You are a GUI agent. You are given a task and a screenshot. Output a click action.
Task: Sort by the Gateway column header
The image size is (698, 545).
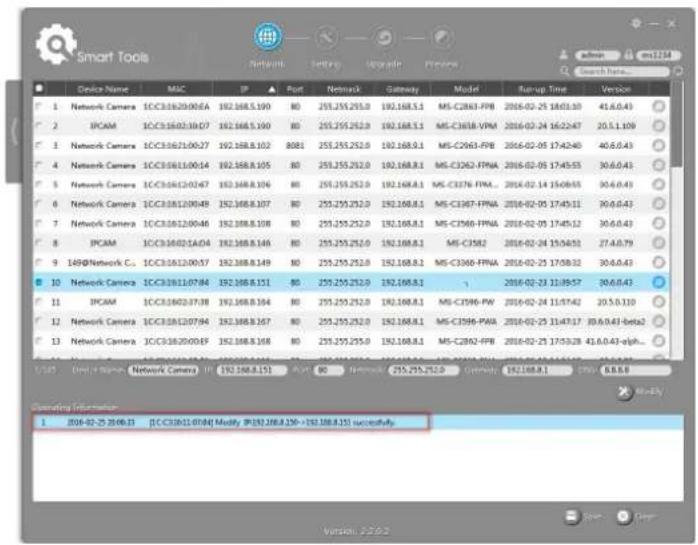(402, 89)
